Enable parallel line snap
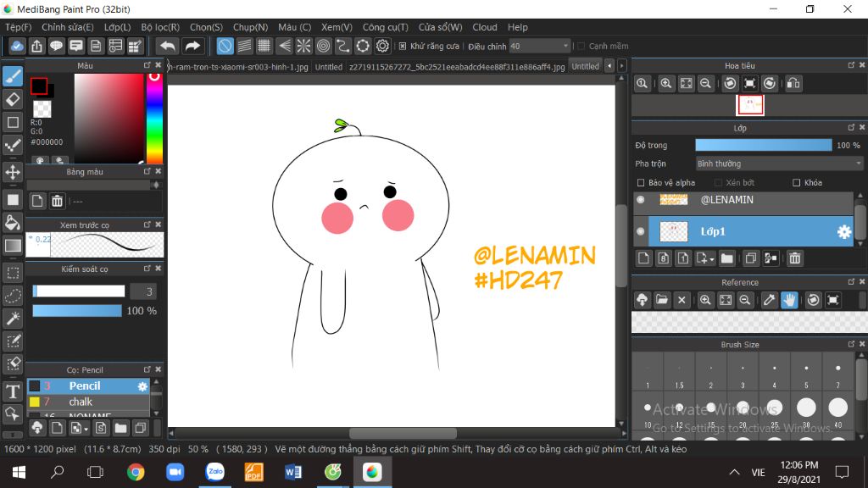 coord(245,46)
